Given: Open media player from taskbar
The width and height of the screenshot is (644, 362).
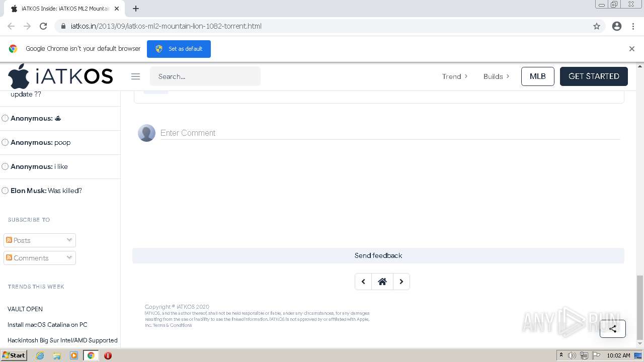Looking at the screenshot, I should point(74,355).
